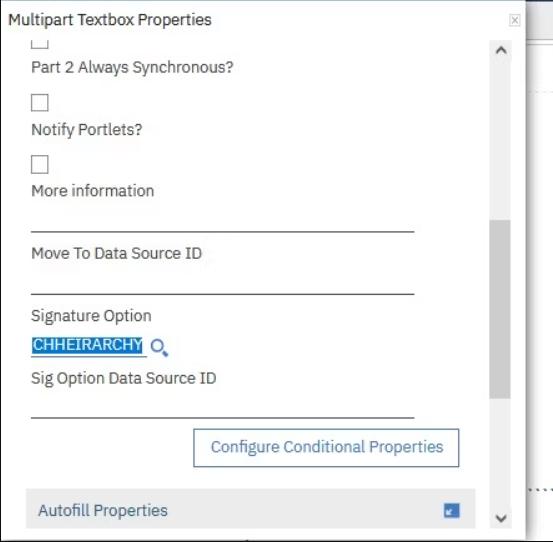Screen dimensions: 553x542
Task: Click the CHHEIRARCHY Signature Option field
Action: [89, 346]
